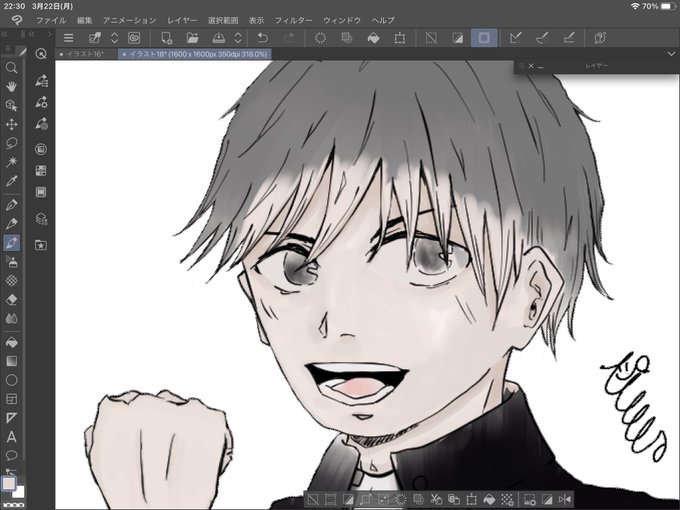The width and height of the screenshot is (680, 510).
Task: Select the Figure ellipse tool
Action: click(x=12, y=380)
